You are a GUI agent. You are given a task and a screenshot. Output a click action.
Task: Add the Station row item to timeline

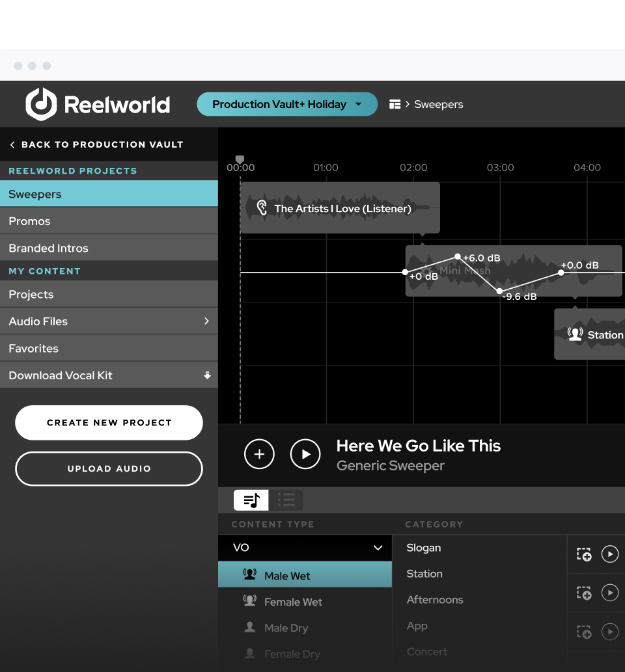[584, 593]
